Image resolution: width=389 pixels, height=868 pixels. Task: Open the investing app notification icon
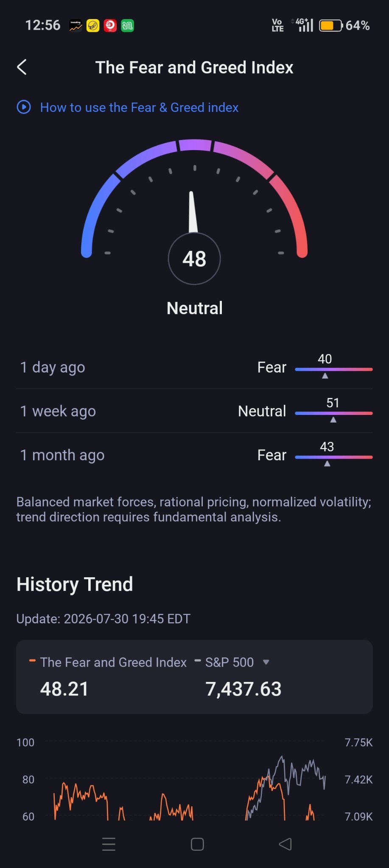click(76, 26)
